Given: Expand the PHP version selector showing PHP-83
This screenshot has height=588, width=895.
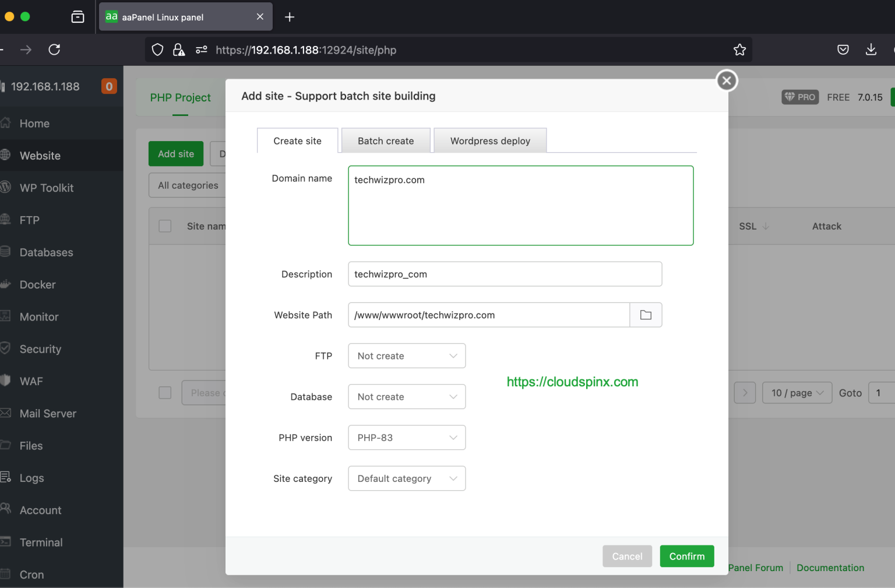Looking at the screenshot, I should tap(407, 438).
